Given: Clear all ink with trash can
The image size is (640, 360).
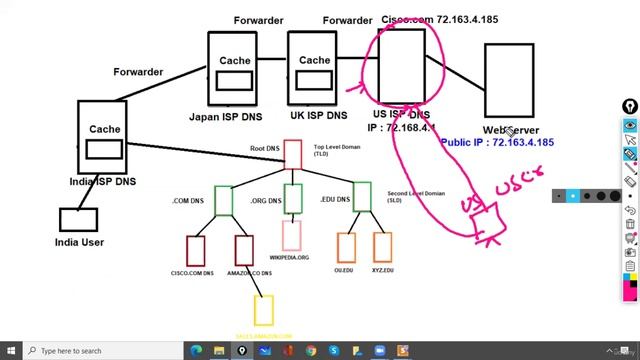Looking at the screenshot, I should tap(630, 224).
